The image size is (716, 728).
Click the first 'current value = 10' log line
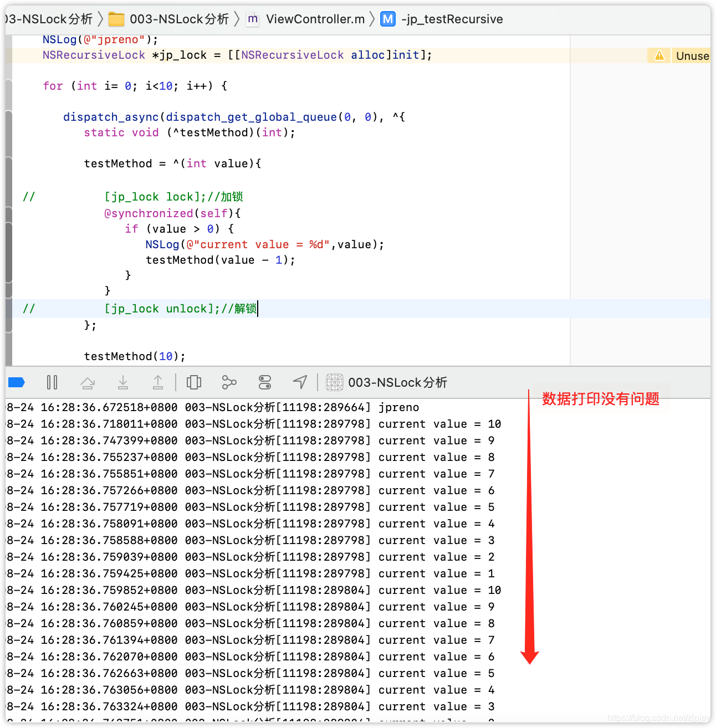253,424
